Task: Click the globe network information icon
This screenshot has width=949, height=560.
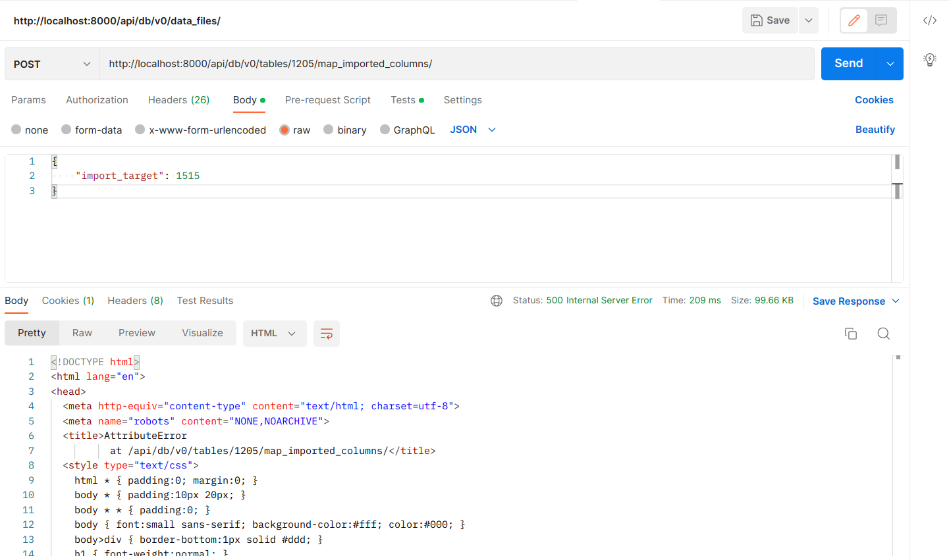Action: point(496,300)
